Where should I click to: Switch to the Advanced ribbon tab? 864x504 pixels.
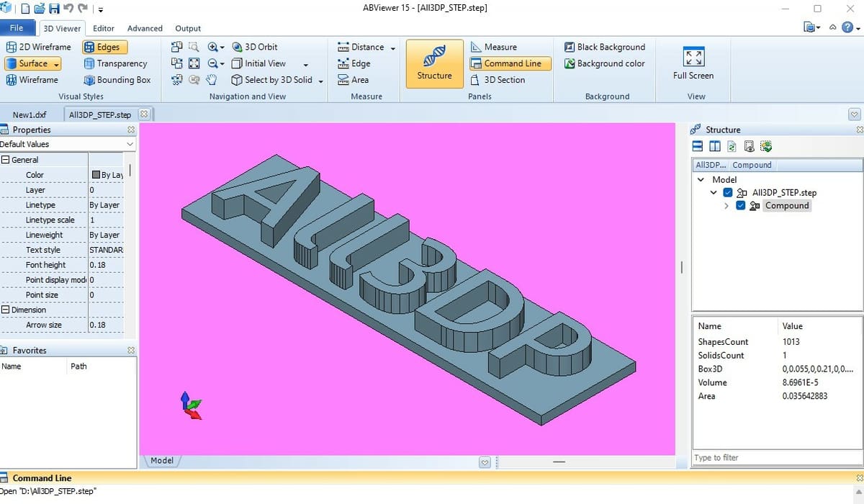[x=145, y=28]
